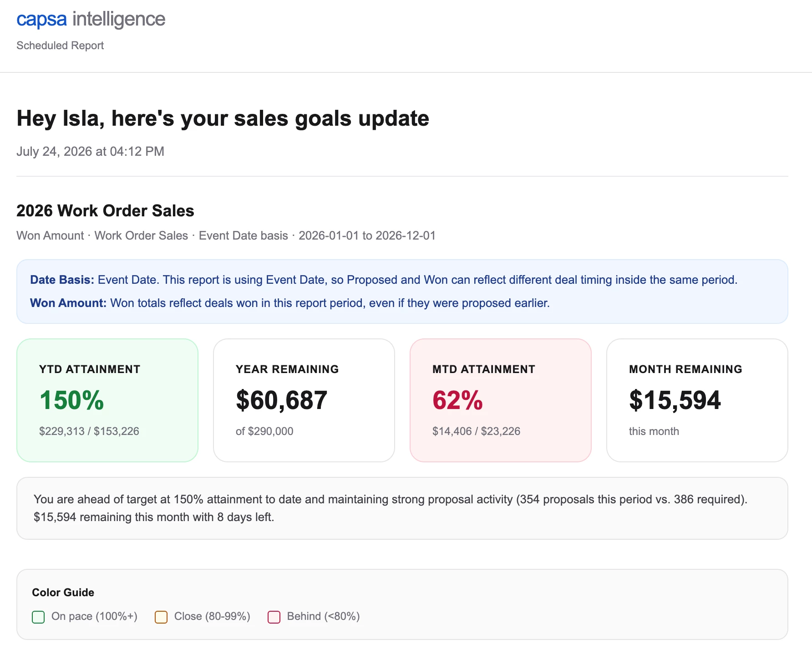Click the Color Guide heading
The image size is (812, 665).
pos(63,593)
